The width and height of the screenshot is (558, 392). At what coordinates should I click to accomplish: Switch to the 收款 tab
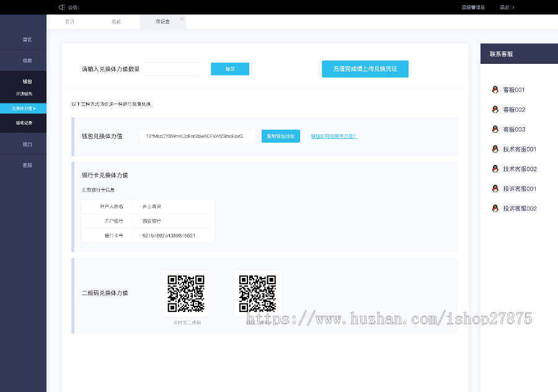(115, 20)
